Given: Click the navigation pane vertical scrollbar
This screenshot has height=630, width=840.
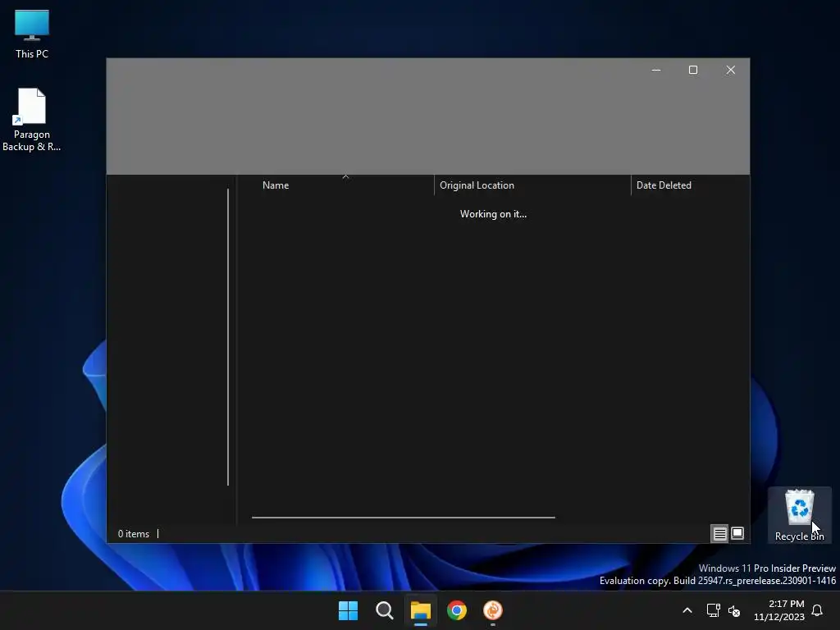Looking at the screenshot, I should pyautogui.click(x=228, y=337).
